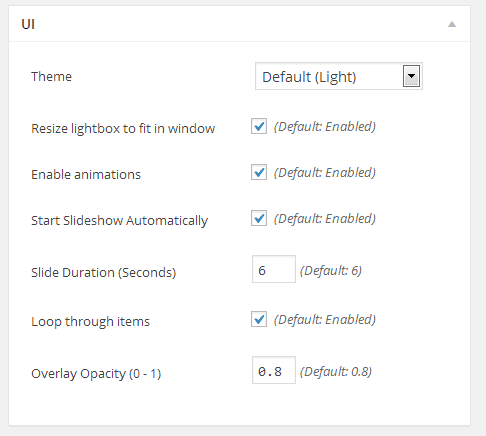Click the UI panel title heading

point(28,24)
